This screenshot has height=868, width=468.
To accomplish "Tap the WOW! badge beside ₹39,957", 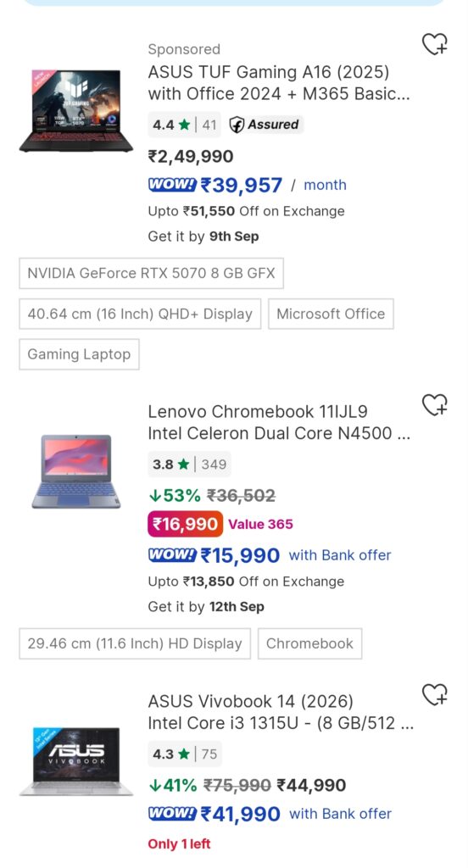I will point(172,184).
